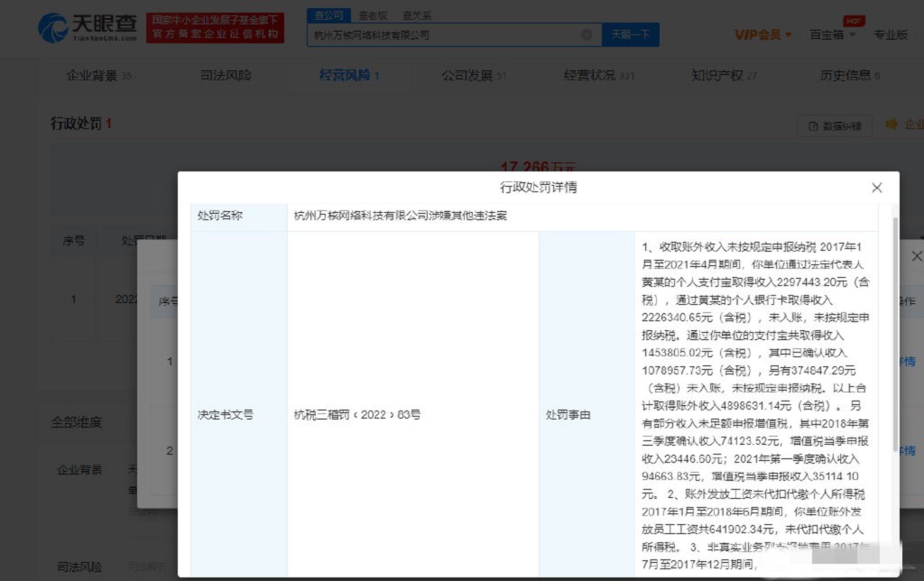Image resolution: width=924 pixels, height=581 pixels.
Task: Clear the search box with the X icon
Action: click(x=586, y=35)
